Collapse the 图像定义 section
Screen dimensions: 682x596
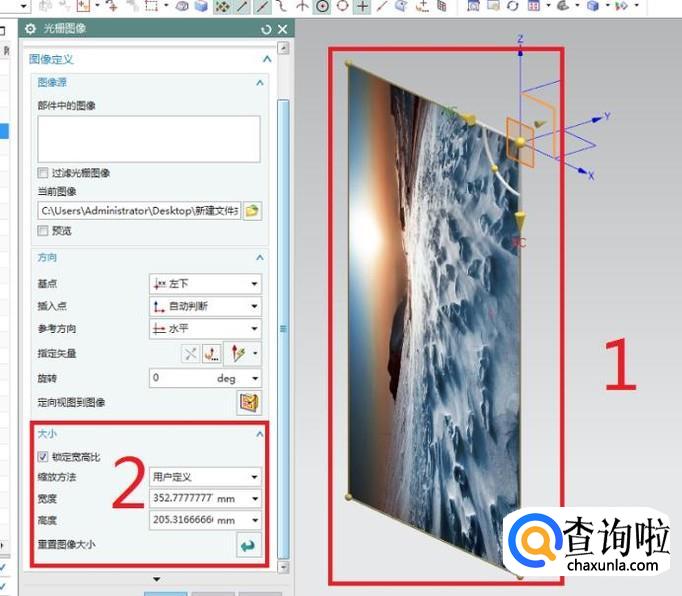click(267, 59)
